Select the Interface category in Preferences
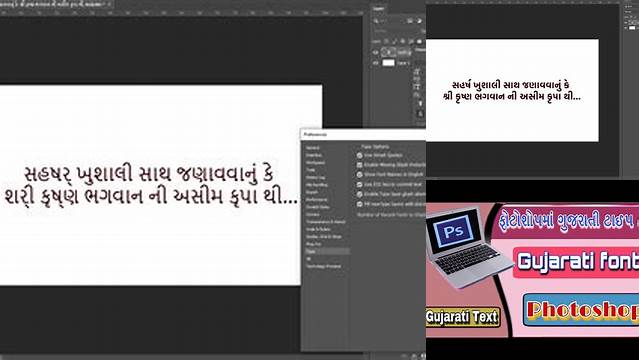The height and width of the screenshot is (360, 639). (315, 155)
